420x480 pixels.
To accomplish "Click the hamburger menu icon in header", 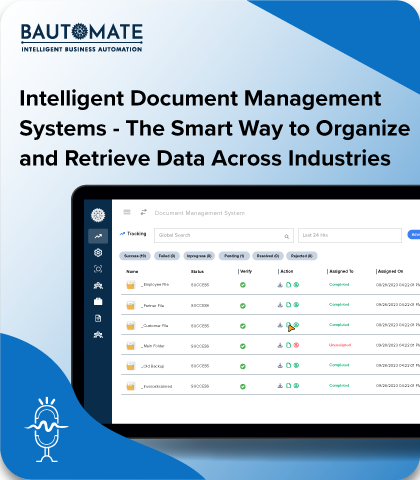I will click(x=127, y=212).
